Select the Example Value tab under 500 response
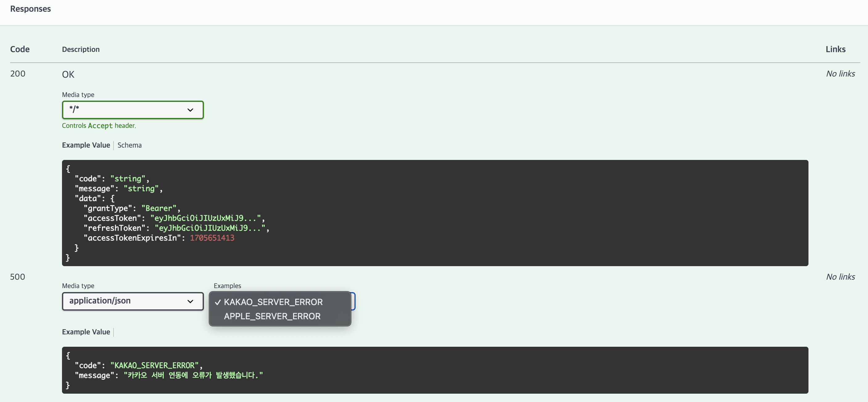Screen dimensions: 868x402 86,332
